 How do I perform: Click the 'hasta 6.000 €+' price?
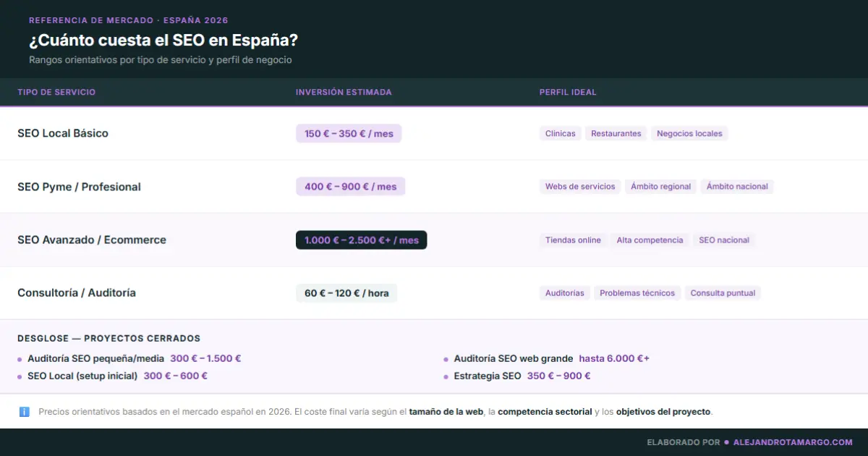pos(614,358)
